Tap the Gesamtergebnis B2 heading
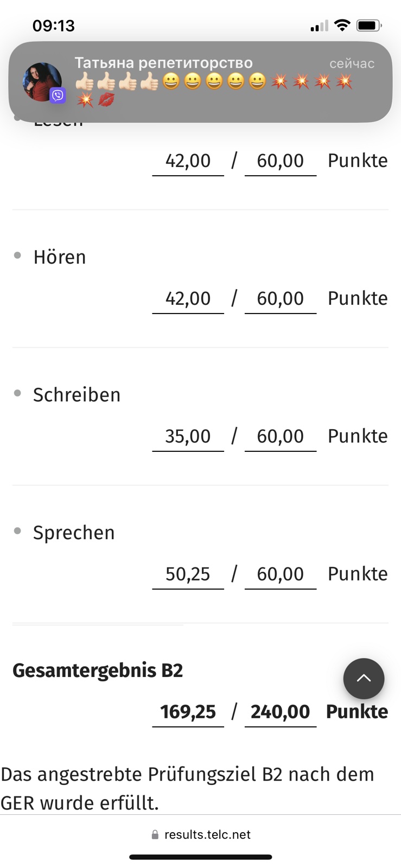The width and height of the screenshot is (401, 868). click(x=98, y=671)
